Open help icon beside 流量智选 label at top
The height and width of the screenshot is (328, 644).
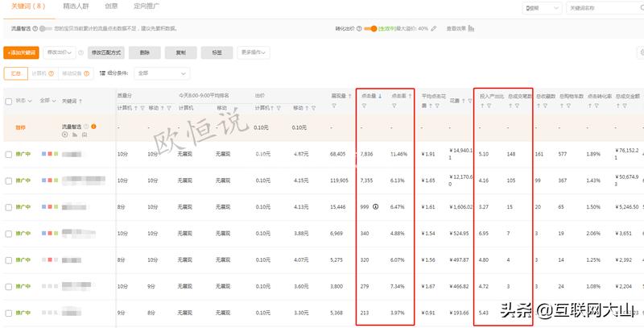pyautogui.click(x=35, y=29)
